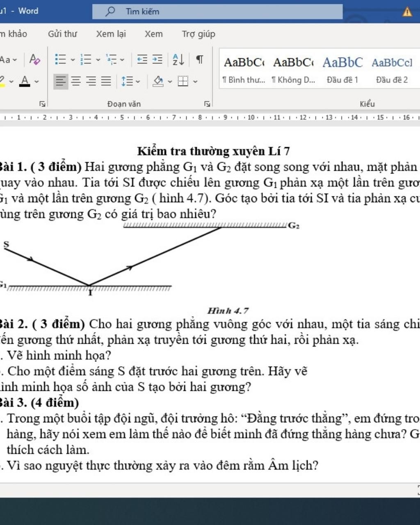Click the Đoạn văn group label
Screen dimensions: 420x525
pyautogui.click(x=124, y=104)
